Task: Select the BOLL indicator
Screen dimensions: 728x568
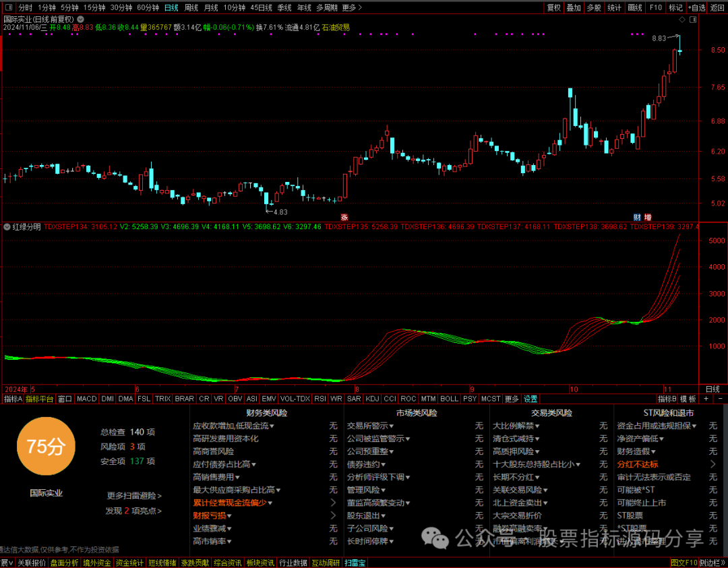Action: pyautogui.click(x=449, y=399)
